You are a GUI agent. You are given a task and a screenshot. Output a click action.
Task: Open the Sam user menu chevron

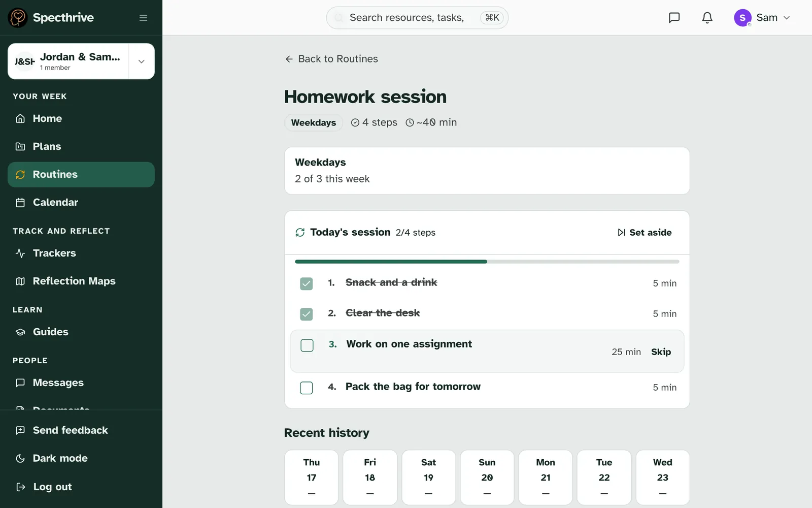(787, 18)
